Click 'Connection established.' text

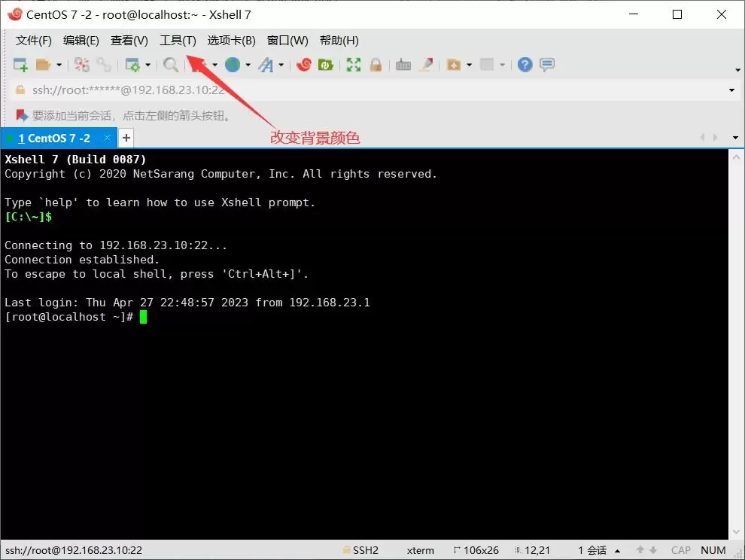coord(82,260)
